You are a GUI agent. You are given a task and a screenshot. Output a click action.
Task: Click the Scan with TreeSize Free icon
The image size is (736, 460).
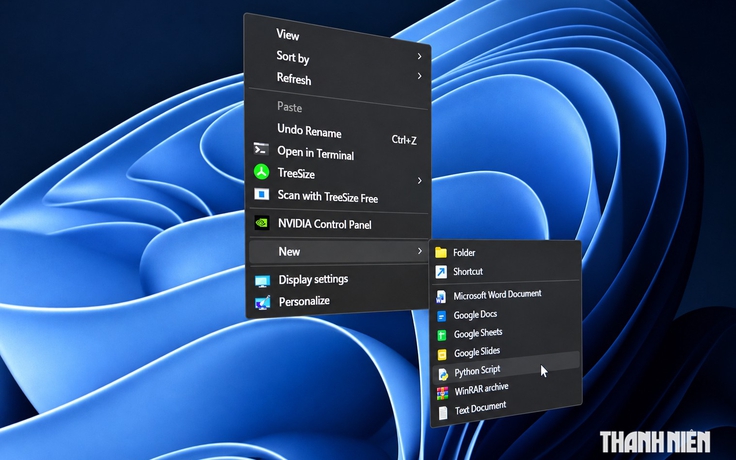(261, 194)
